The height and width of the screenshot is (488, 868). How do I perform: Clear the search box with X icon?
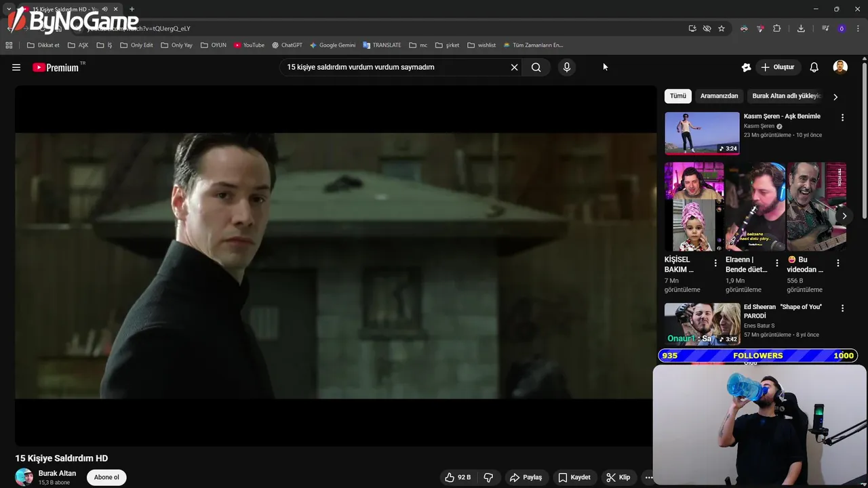pyautogui.click(x=514, y=67)
